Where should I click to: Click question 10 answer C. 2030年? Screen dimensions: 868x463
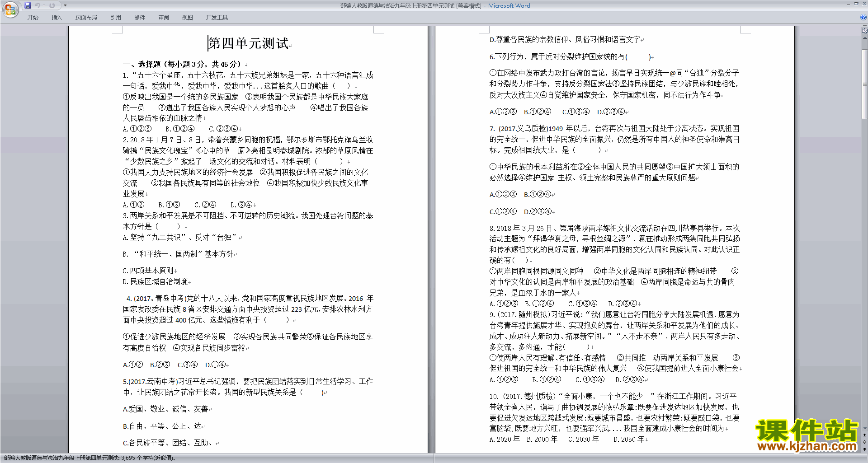(x=584, y=439)
